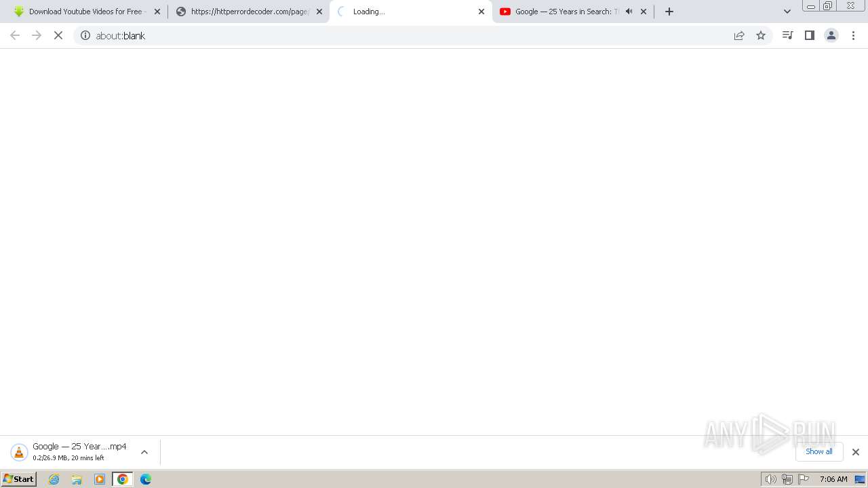Launch Microsoft Edge from taskbar
Image resolution: width=868 pixels, height=488 pixels.
(146, 479)
